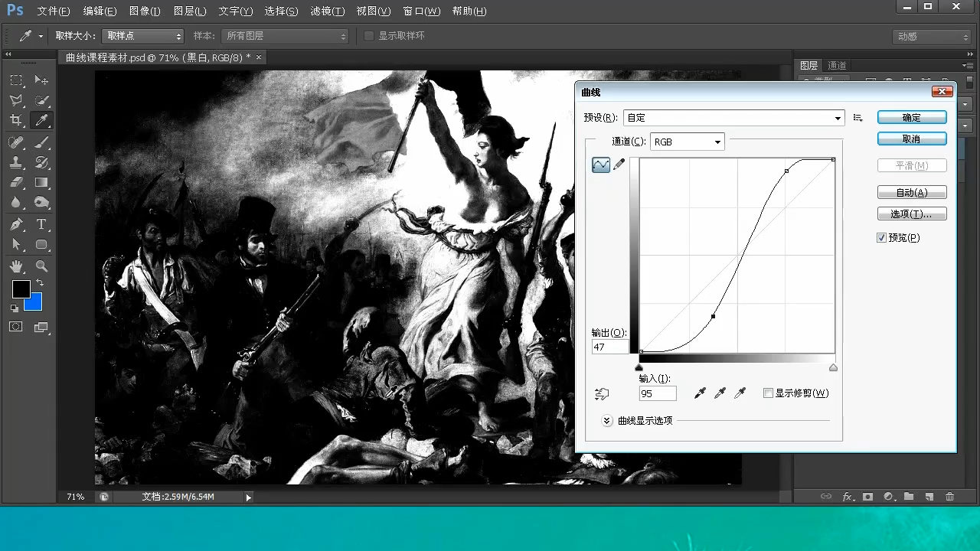Open the 动感 workspace dropdown
This screenshot has height=551, width=980.
tap(932, 37)
